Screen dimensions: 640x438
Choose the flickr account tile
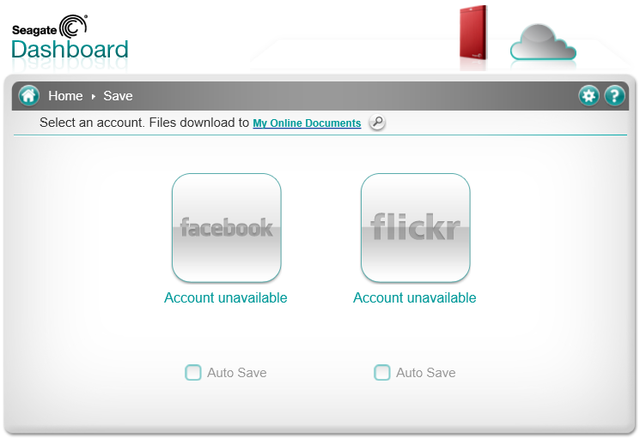pos(416,228)
